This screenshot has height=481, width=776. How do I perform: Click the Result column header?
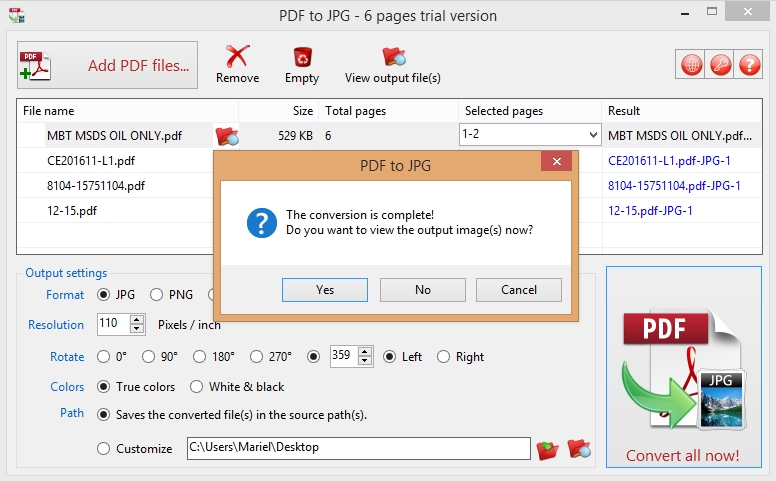pos(681,111)
